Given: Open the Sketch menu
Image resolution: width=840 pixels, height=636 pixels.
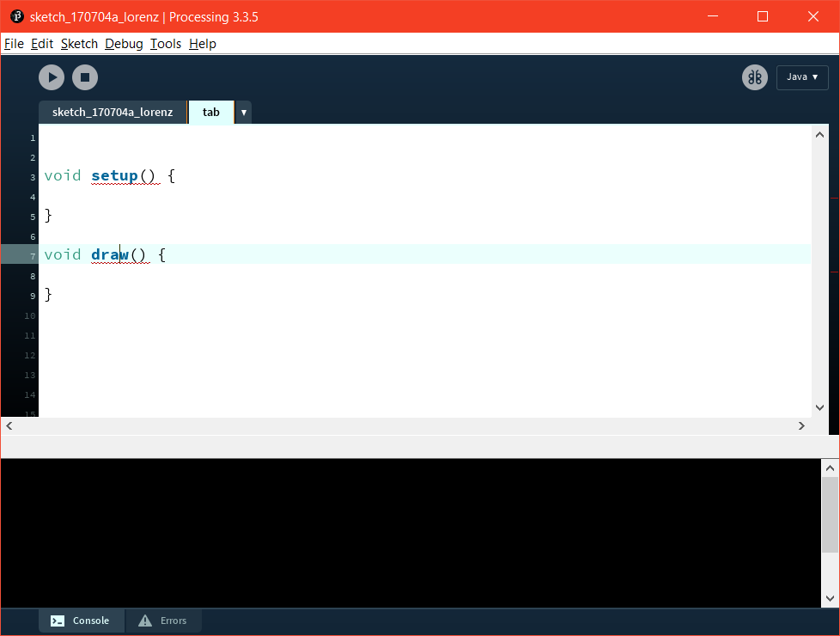Looking at the screenshot, I should click(x=79, y=44).
